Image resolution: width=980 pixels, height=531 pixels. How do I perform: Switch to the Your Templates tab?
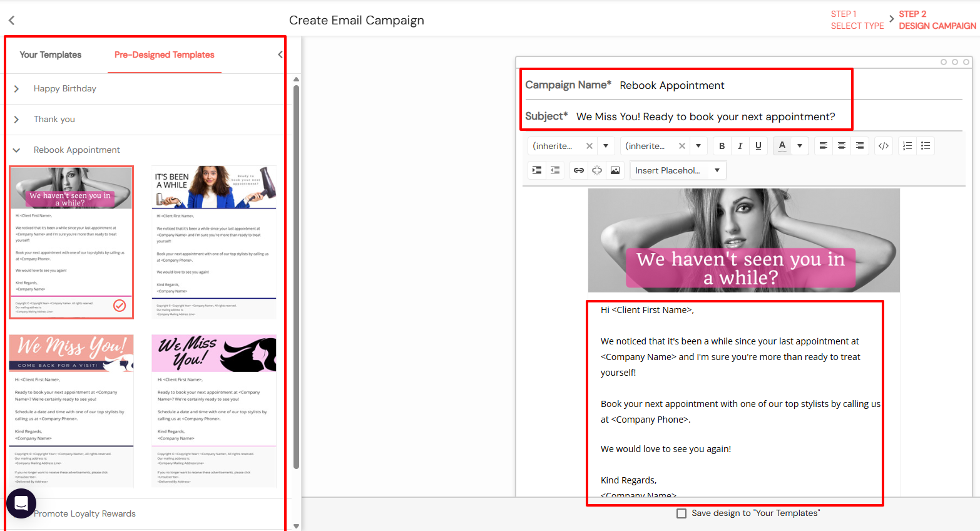50,55
